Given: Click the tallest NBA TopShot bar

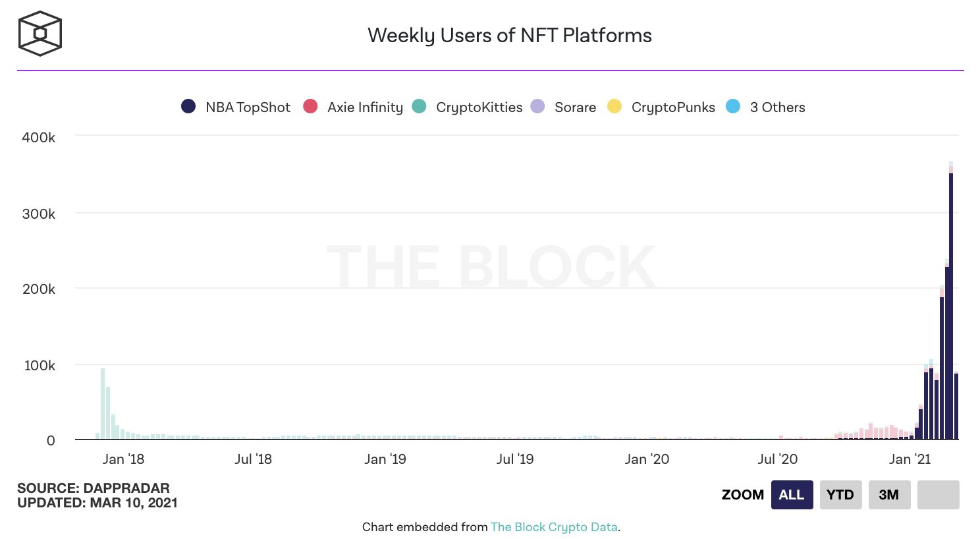Looking at the screenshot, I should tap(951, 303).
